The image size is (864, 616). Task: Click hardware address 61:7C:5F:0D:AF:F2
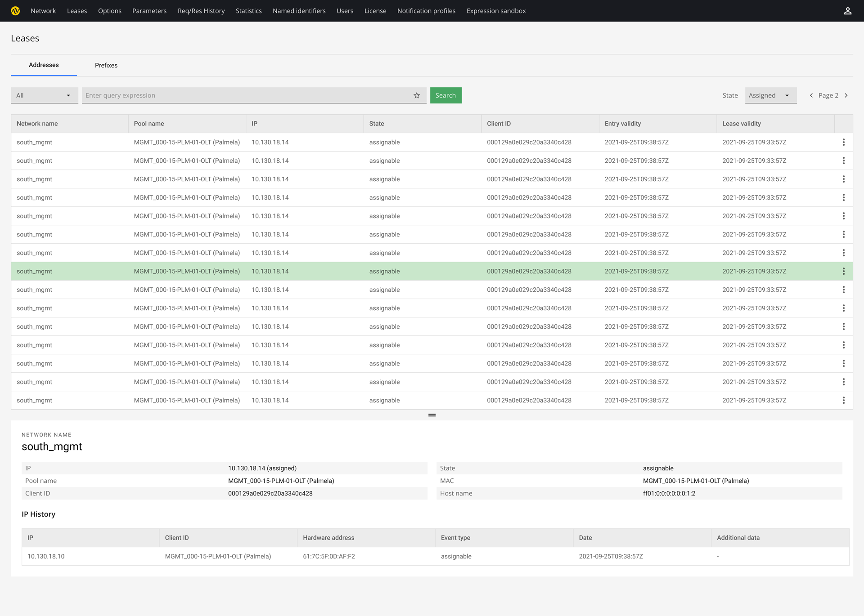(328, 556)
